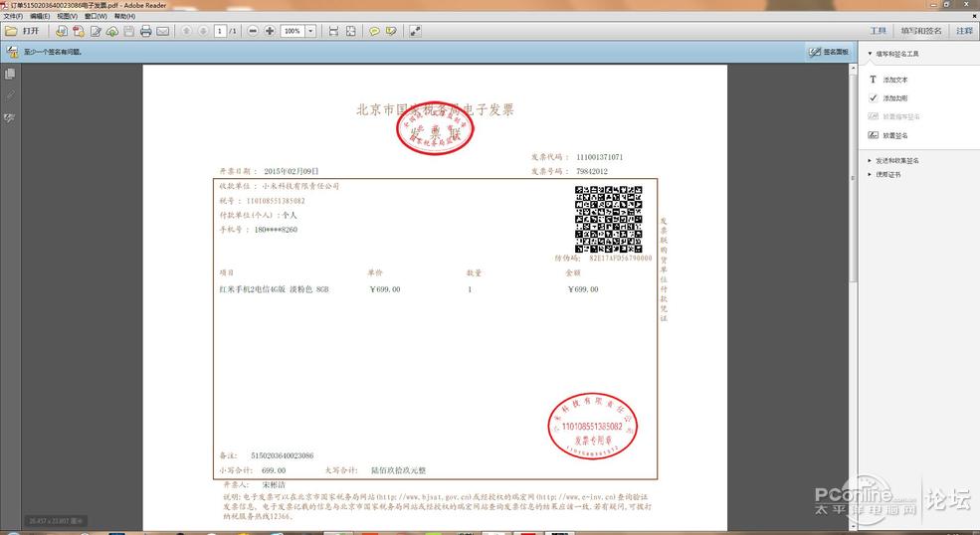980x535 pixels.
Task: Click the 小写合计 699.00 total
Action: (274, 470)
